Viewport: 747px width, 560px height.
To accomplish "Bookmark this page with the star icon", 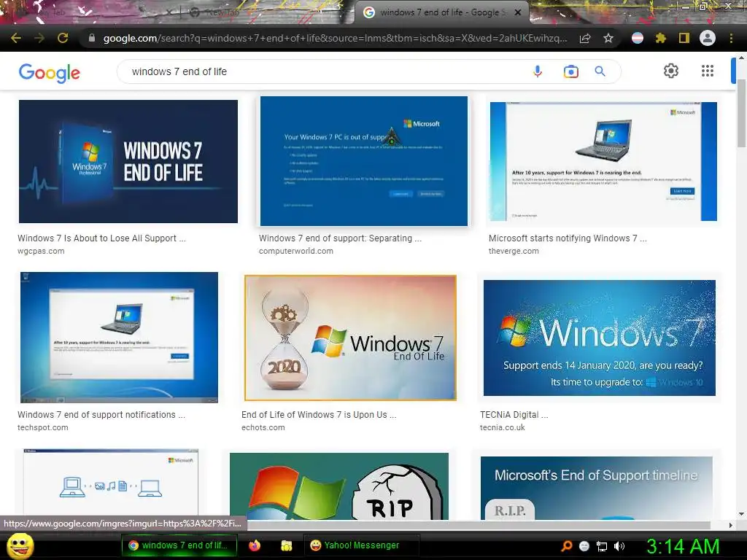I will coord(608,38).
